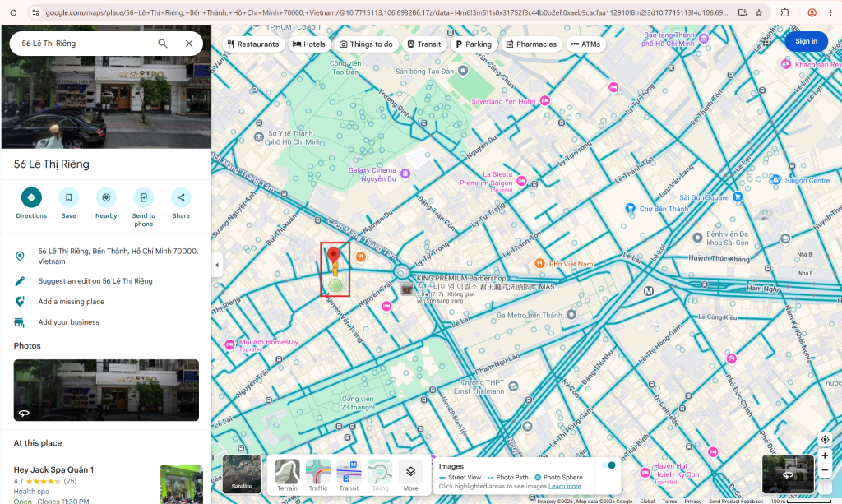Open Chrome profile avatar icon
This screenshot has height=504, width=842.
(812, 12)
